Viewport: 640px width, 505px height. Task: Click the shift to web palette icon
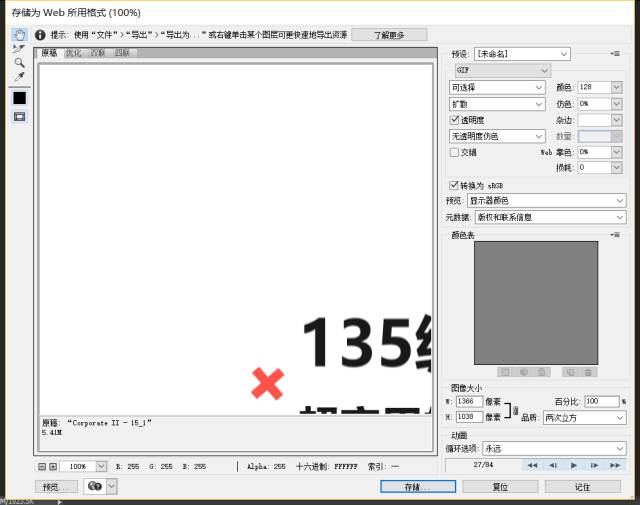(524, 372)
